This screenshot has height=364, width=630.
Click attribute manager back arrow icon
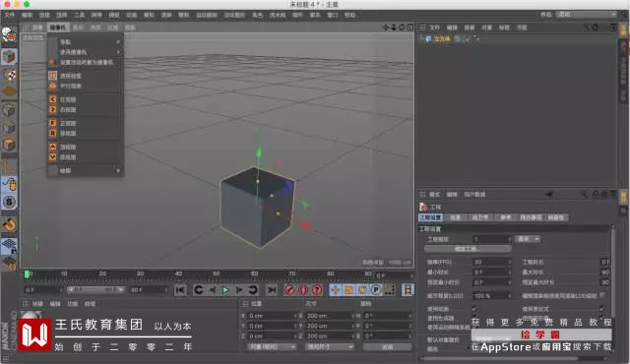[549, 194]
